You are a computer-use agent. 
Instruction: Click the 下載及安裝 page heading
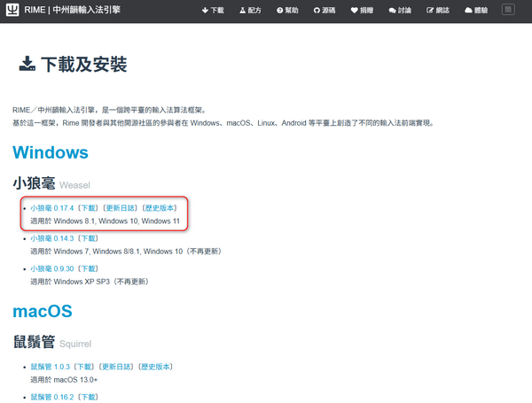tap(84, 64)
